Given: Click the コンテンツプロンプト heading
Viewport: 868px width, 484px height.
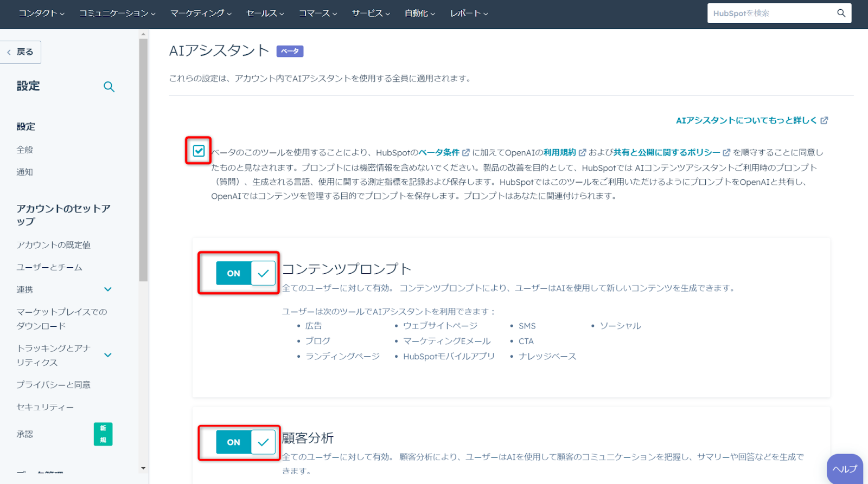Looking at the screenshot, I should click(347, 269).
